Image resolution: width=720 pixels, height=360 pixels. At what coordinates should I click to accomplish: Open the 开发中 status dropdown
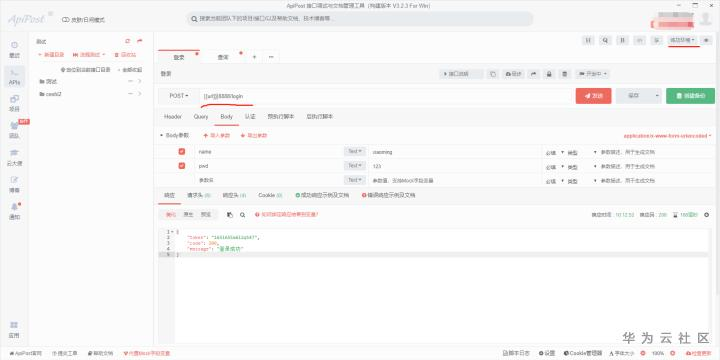point(593,74)
